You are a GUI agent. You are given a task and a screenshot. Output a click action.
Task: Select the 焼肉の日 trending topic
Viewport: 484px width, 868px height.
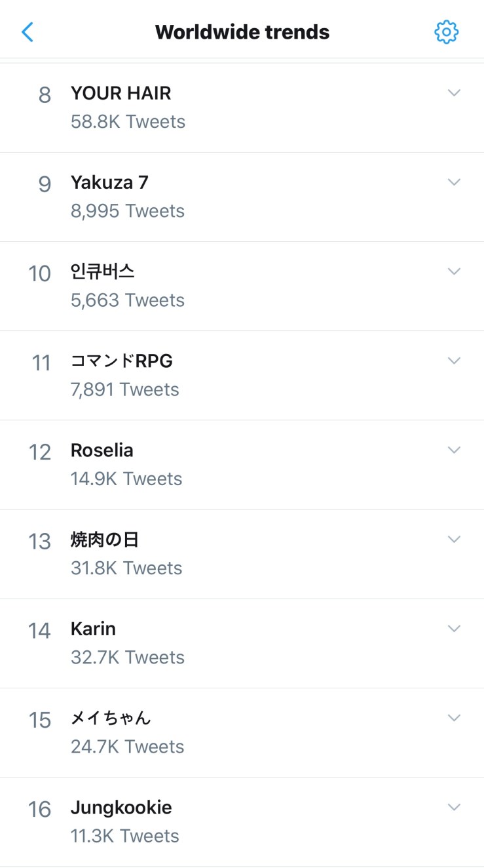point(105,540)
